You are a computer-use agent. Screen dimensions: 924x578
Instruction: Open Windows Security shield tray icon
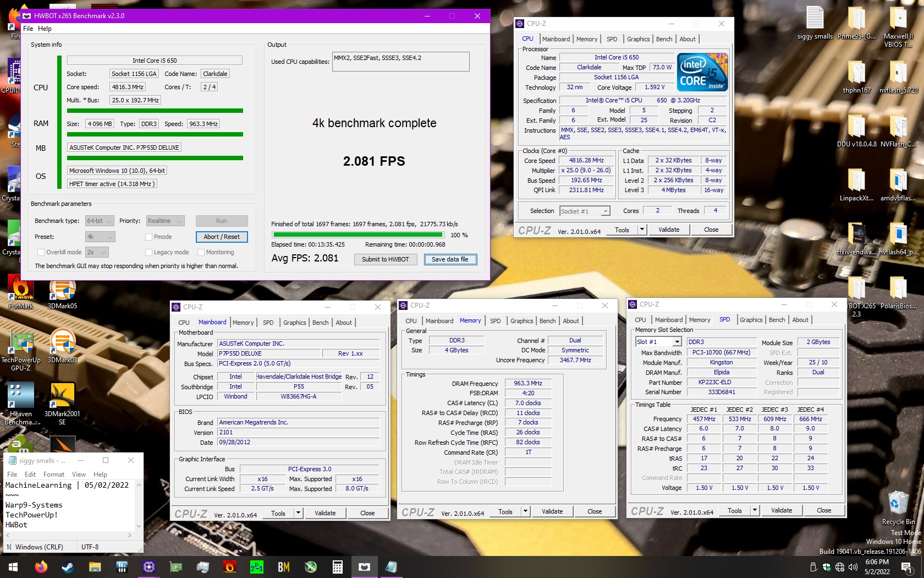[827, 567]
